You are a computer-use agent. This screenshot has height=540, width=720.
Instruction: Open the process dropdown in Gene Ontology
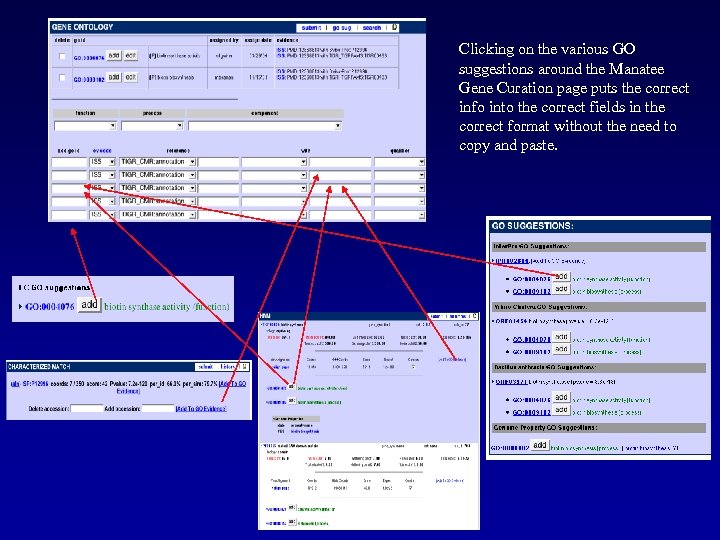click(x=152, y=126)
